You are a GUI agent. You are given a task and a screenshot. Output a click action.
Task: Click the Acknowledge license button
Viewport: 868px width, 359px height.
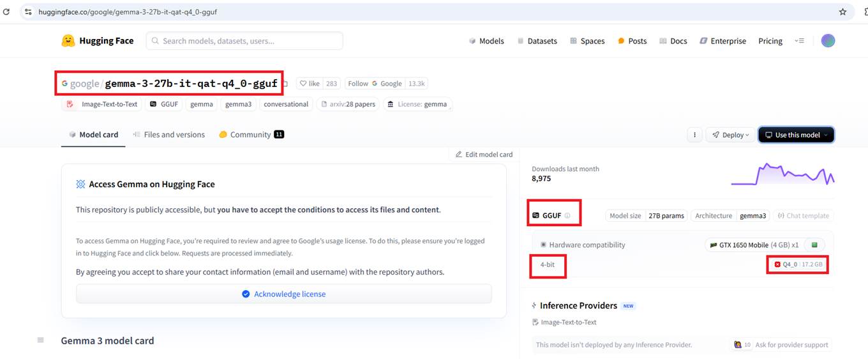[x=283, y=294]
